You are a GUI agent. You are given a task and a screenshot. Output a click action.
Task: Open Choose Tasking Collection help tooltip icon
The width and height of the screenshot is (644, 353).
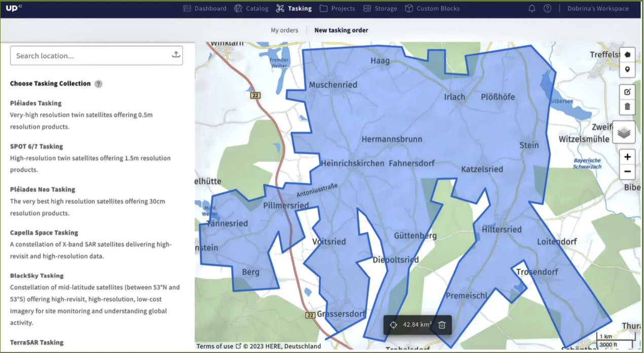pyautogui.click(x=98, y=84)
